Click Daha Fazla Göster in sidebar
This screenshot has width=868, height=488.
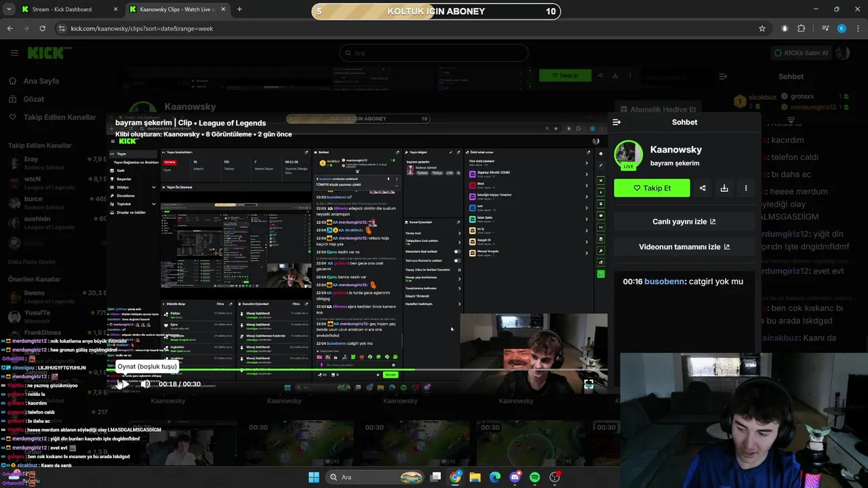click(32, 262)
